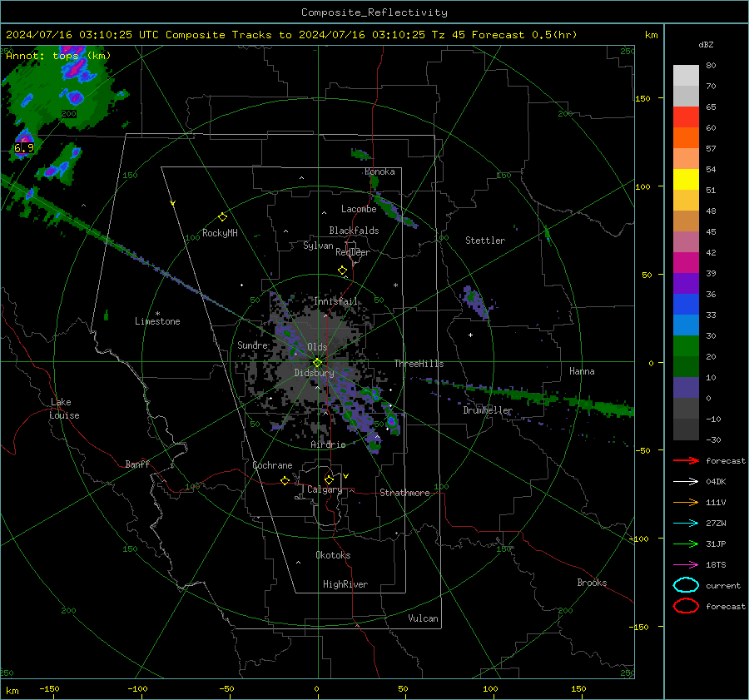Click the Sundre town label
Viewport: 749px width, 700px height.
coord(252,345)
